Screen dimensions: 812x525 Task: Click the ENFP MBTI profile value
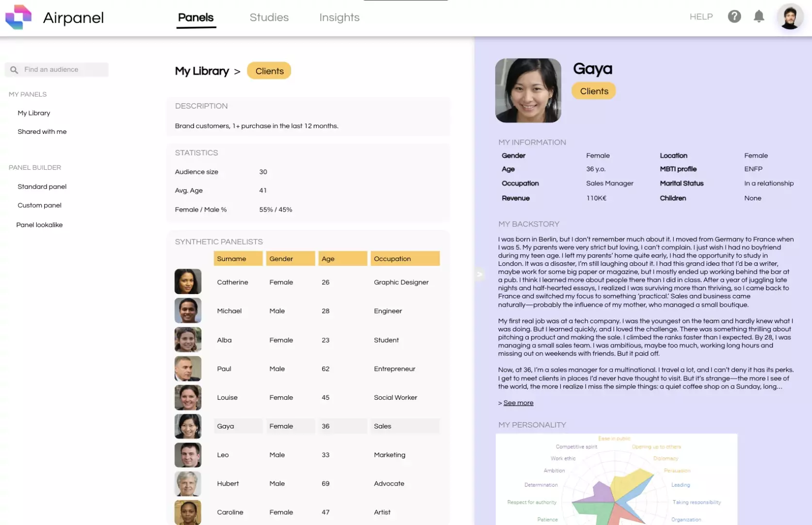pyautogui.click(x=753, y=169)
